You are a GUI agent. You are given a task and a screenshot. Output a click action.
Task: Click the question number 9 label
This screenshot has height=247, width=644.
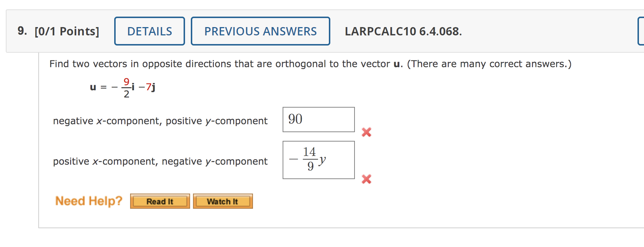21,31
